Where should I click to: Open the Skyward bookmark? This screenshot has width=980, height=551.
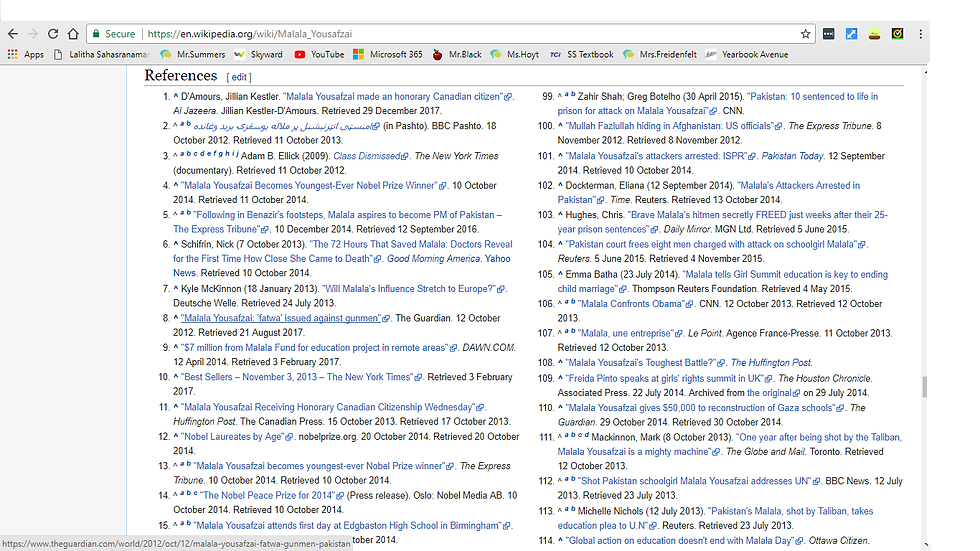[x=259, y=54]
